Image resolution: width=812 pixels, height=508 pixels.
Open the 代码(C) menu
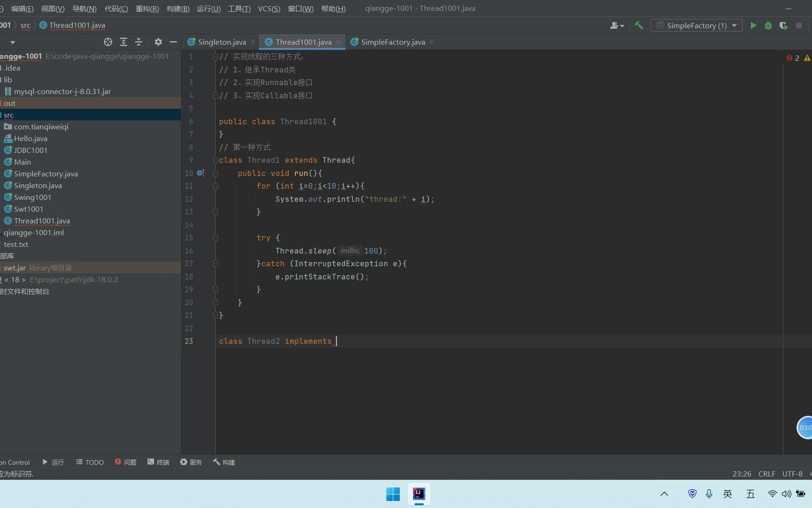[x=116, y=8]
